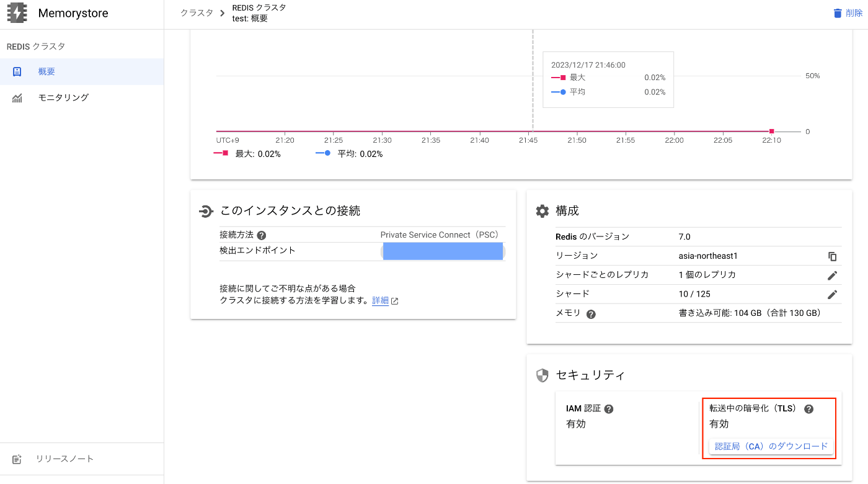The height and width of the screenshot is (484, 868).
Task: Click the REDIS クラスタ sidebar heading
Action: [x=35, y=47]
